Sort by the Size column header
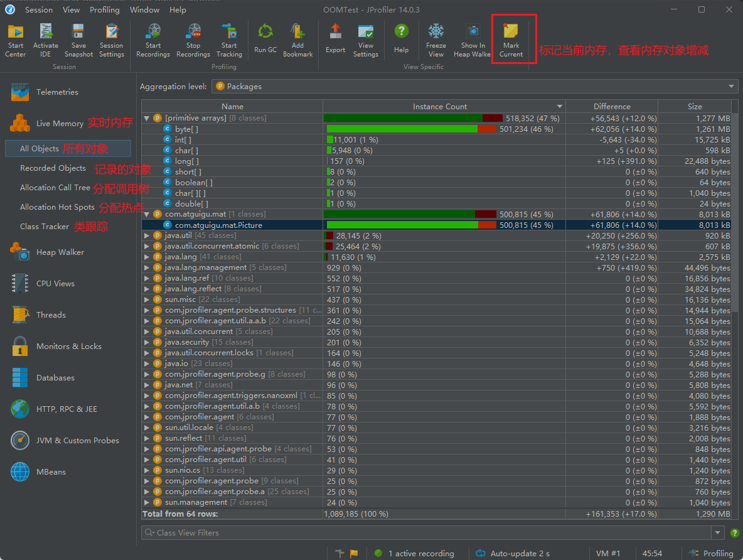This screenshot has height=560, width=743. (695, 107)
